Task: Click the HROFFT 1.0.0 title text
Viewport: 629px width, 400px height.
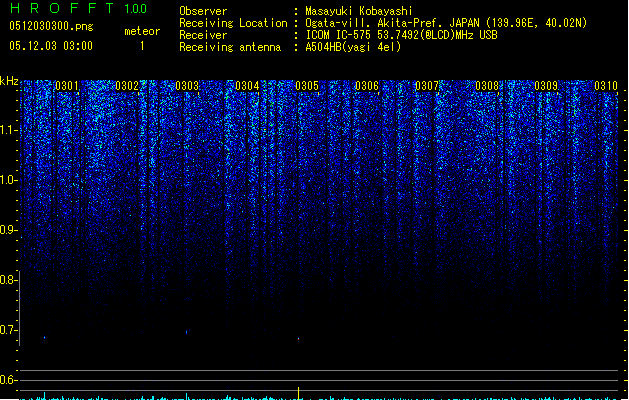Action: [79, 8]
